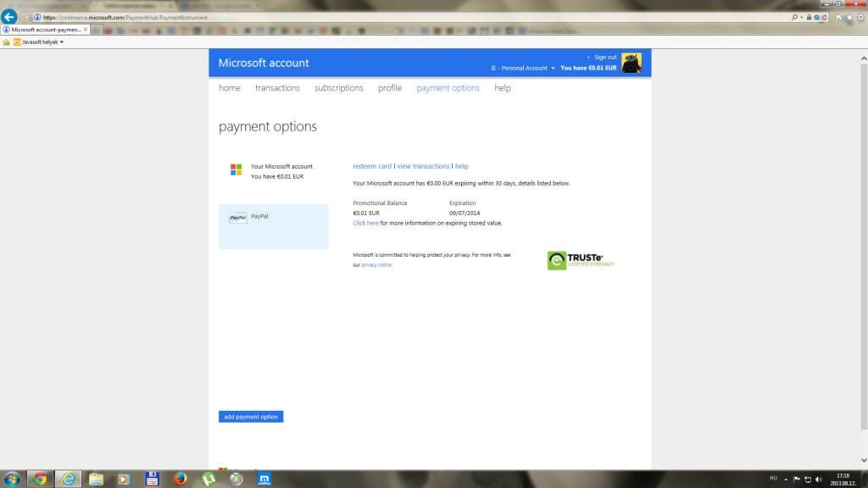Image resolution: width=868 pixels, height=488 pixels.
Task: Click the TRUSTe certified privacy badge
Action: pos(581,261)
